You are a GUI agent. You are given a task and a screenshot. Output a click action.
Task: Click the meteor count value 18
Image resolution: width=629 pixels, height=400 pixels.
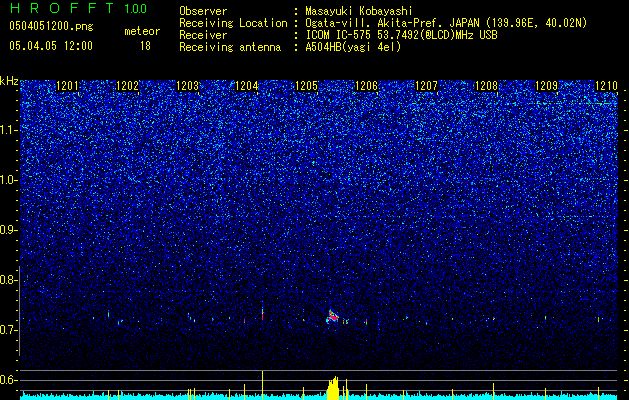click(x=145, y=46)
